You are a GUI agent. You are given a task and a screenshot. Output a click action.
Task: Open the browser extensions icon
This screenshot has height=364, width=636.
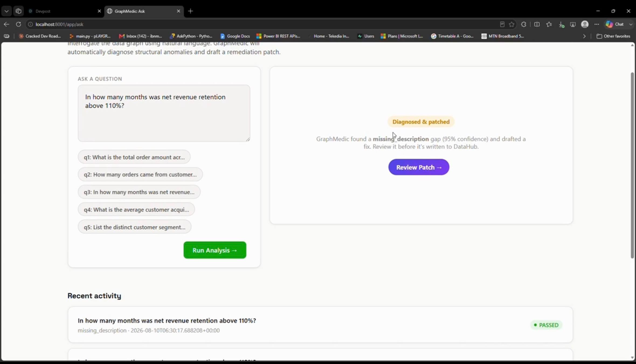pos(524,24)
